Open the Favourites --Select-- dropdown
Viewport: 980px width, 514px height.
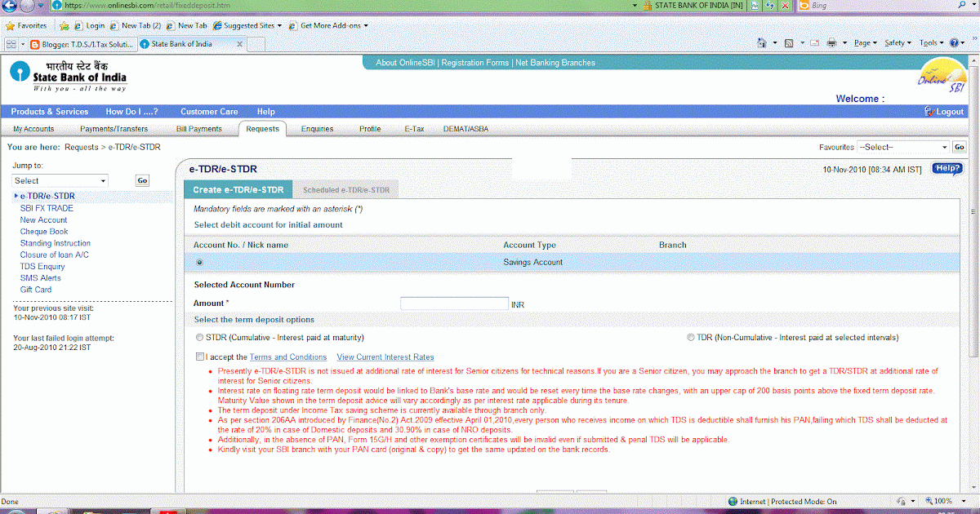click(x=903, y=147)
